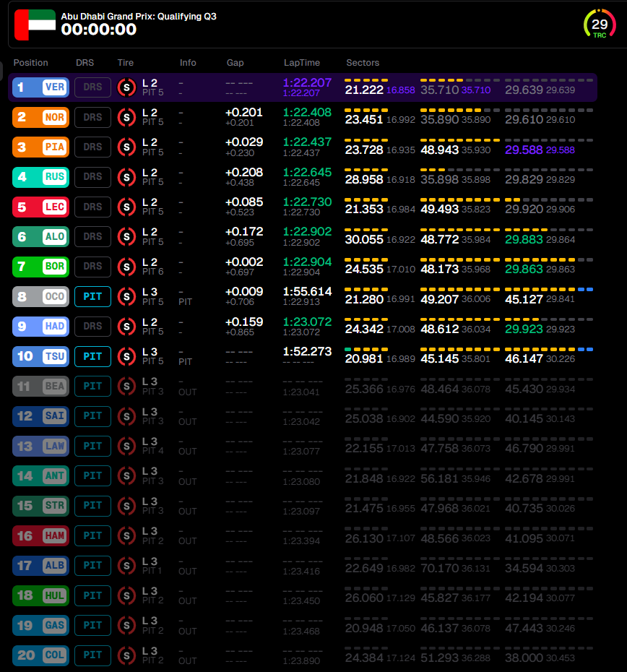The width and height of the screenshot is (627, 672).
Task: Click the PIT indicator in TSU row
Action: tap(92, 356)
